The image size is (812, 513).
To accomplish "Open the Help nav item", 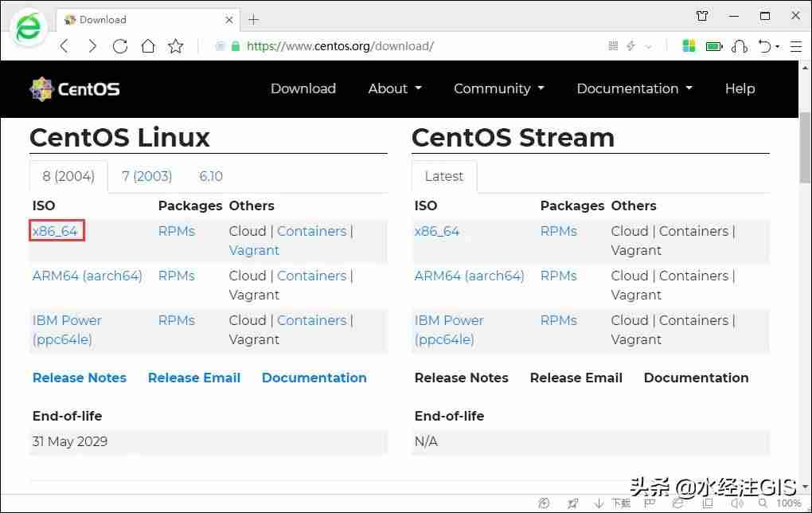I will coord(740,88).
